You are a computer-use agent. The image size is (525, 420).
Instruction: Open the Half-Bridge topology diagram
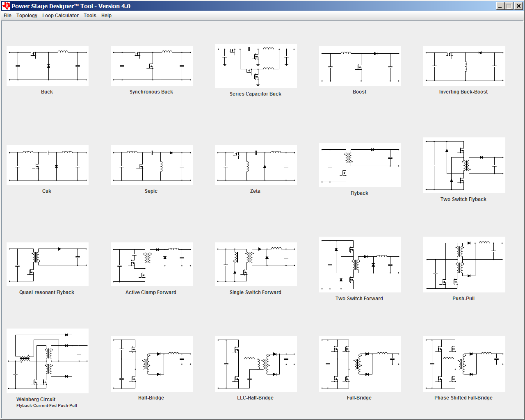(x=152, y=364)
